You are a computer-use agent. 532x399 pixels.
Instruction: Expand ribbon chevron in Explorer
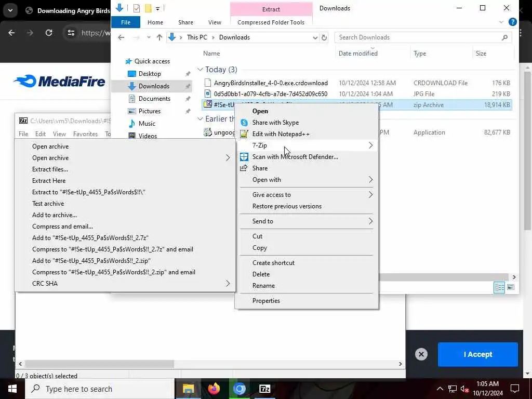pyautogui.click(x=501, y=22)
